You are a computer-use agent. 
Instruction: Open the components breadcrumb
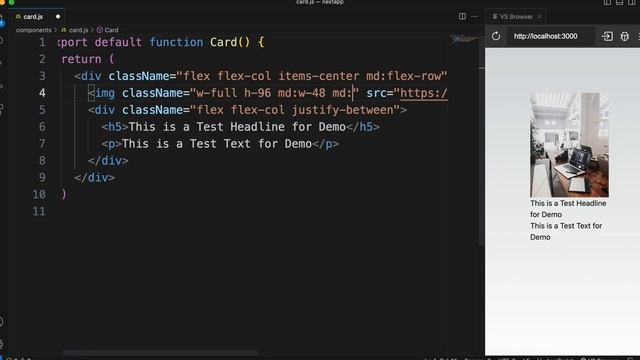point(33,30)
